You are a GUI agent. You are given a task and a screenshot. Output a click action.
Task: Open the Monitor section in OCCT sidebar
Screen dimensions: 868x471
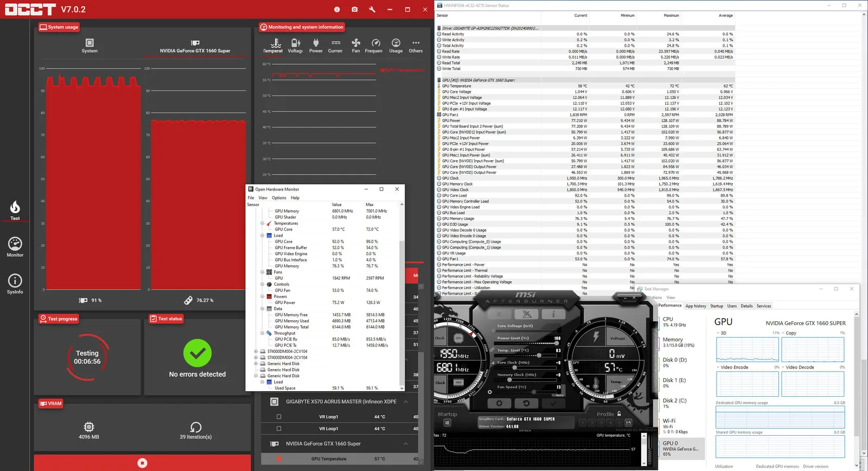(x=15, y=247)
